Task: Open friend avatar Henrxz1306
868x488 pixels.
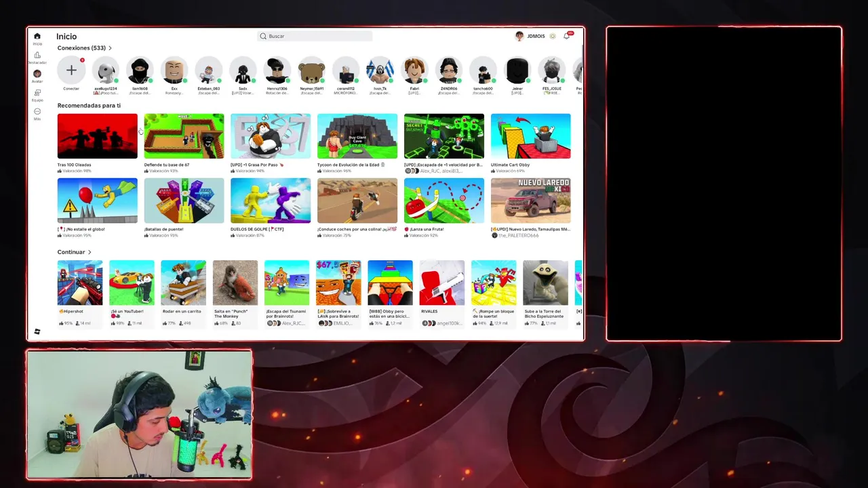Action: click(x=277, y=70)
